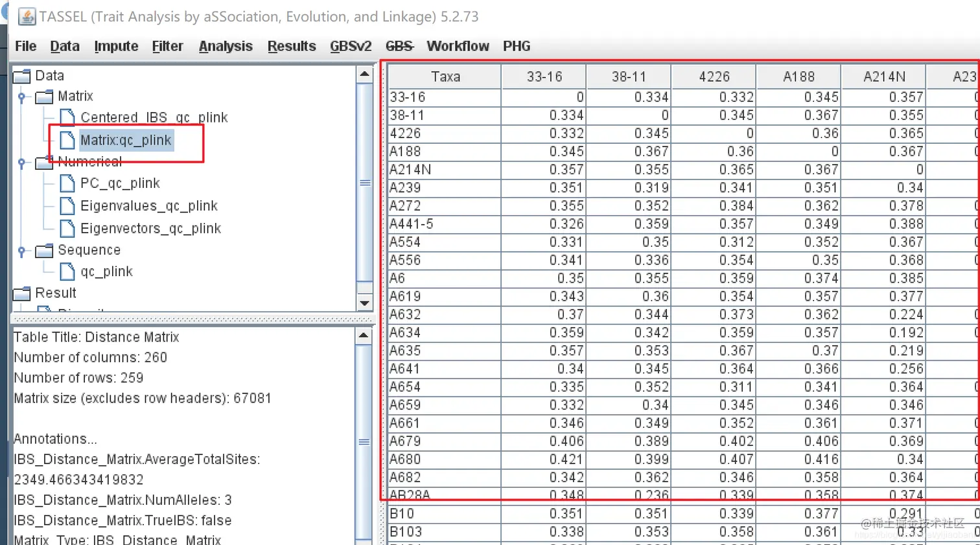Screen dimensions: 980x545
Task: Click cell 0.224 in the A632 row
Action: (883, 314)
